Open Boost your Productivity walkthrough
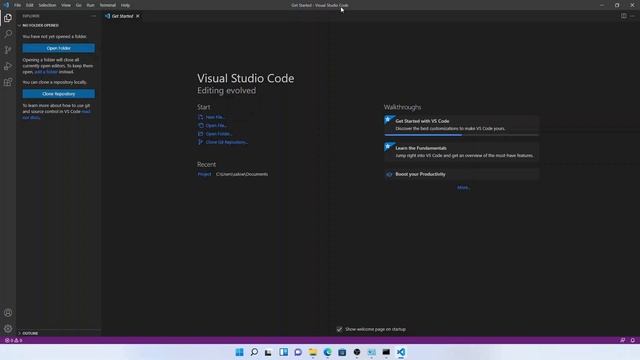The image size is (640, 360). (462, 174)
